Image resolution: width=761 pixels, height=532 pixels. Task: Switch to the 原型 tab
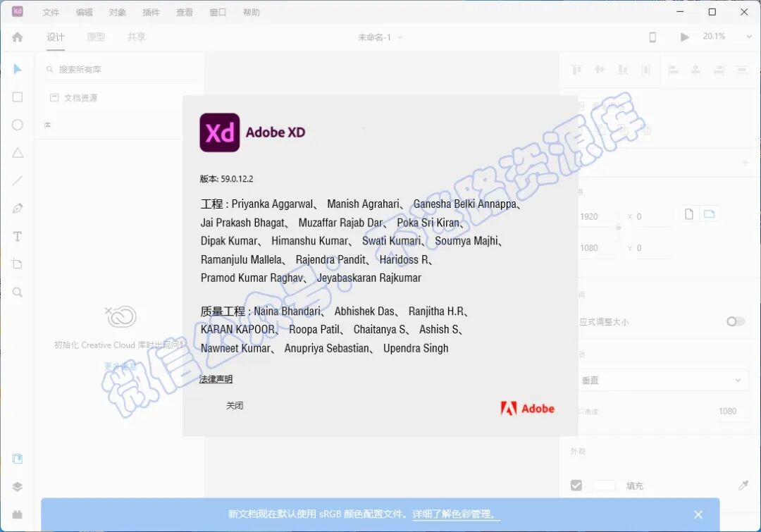click(96, 37)
